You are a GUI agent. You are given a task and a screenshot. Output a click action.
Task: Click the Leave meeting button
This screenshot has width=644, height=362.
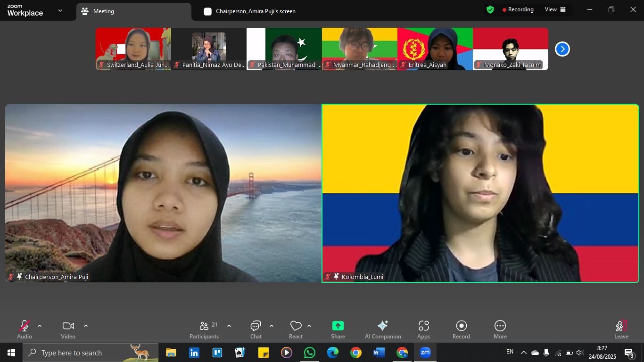click(621, 329)
